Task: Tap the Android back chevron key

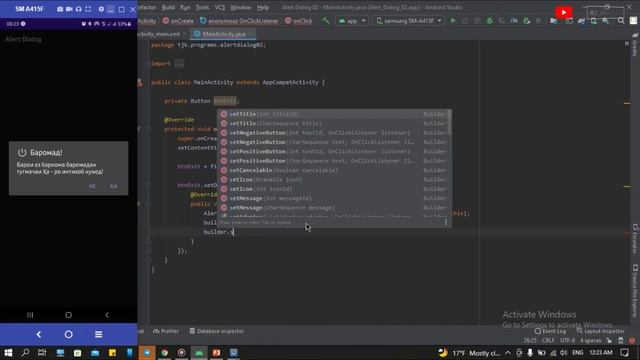Action: click(x=107, y=315)
